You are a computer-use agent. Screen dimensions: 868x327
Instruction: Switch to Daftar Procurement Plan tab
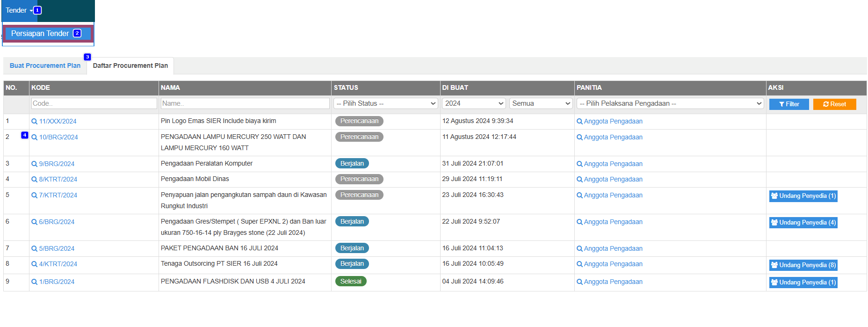point(130,66)
